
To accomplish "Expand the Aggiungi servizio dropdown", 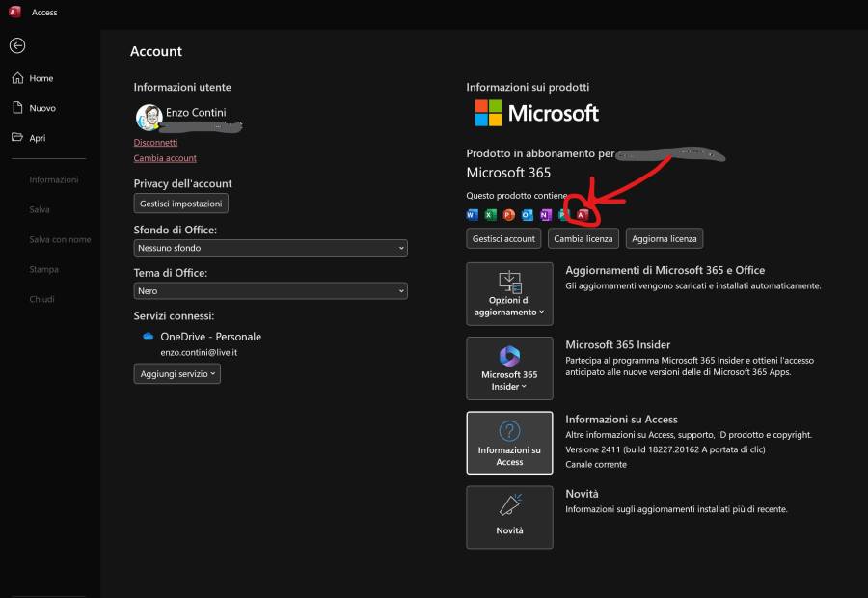I will [177, 373].
